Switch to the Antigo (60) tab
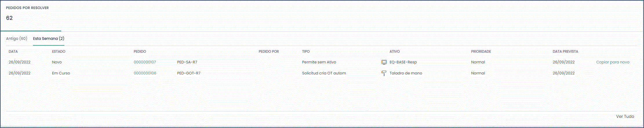644x128 pixels. [x=17, y=38]
